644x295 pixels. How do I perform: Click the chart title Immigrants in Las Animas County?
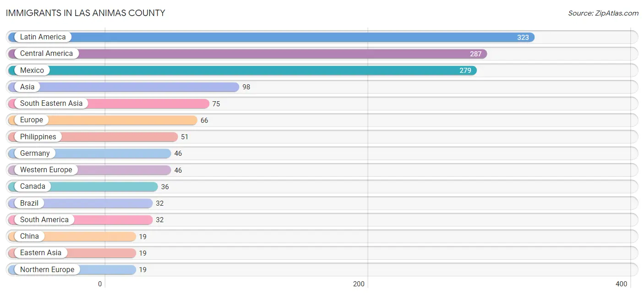86,13
